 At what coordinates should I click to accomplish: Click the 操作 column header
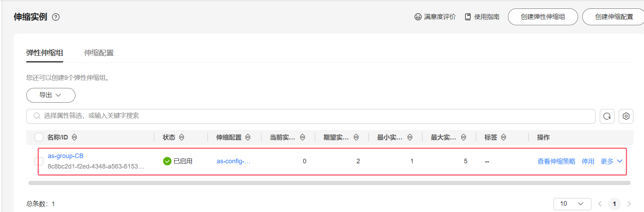click(543, 137)
